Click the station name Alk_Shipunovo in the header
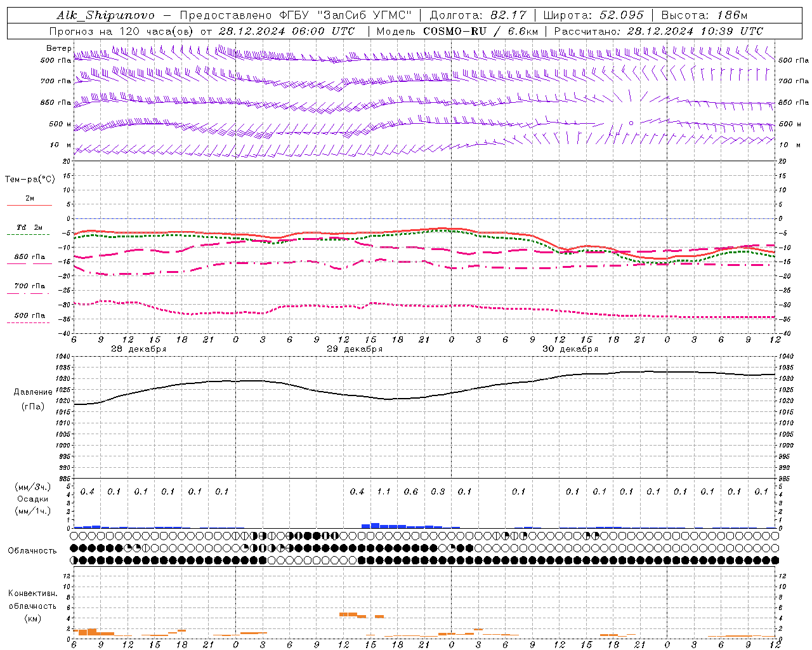Image resolution: width=812 pixels, height=650 pixels. pos(105,15)
